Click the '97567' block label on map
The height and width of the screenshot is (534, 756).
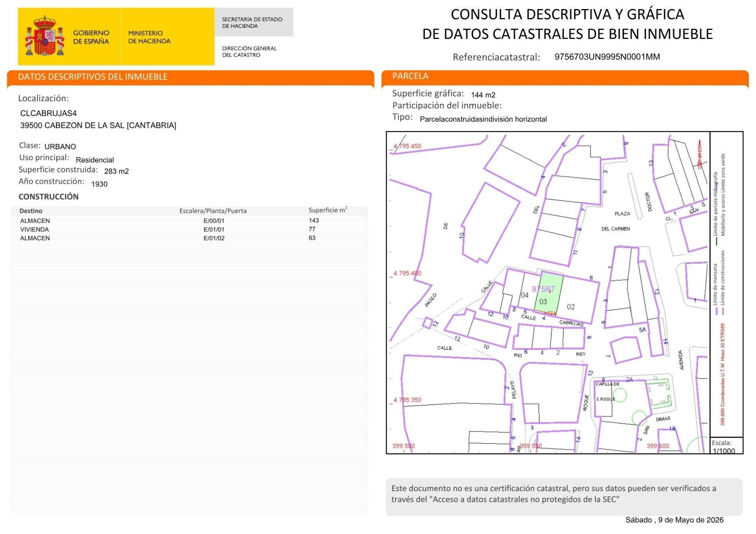coord(543,289)
